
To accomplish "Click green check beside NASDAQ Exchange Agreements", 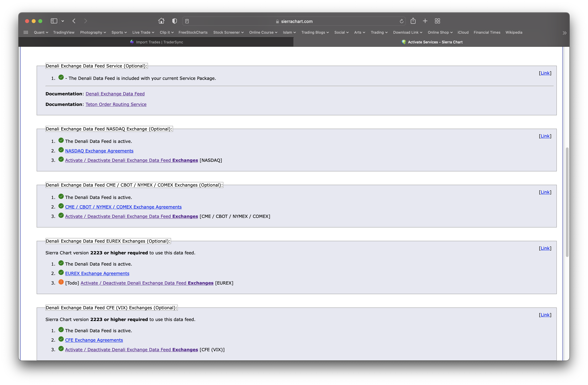I will click(61, 150).
